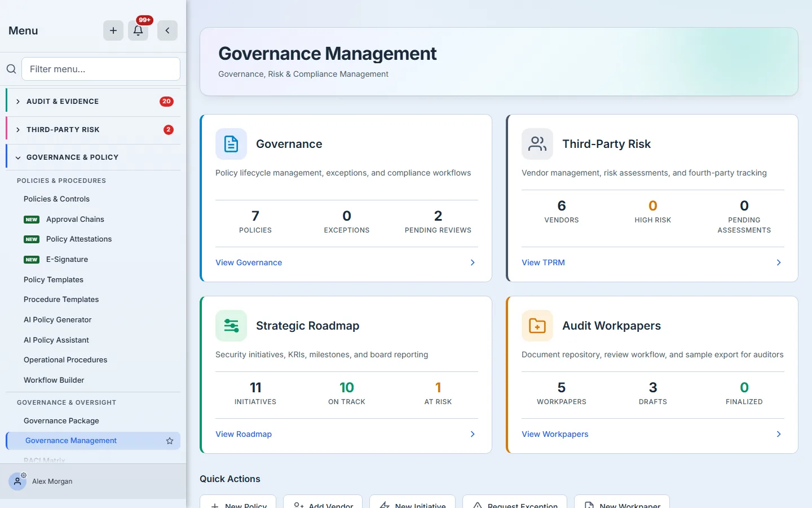Viewport: 812px width, 508px height.
Task: Open AI Policy Assistant
Action: (x=56, y=340)
